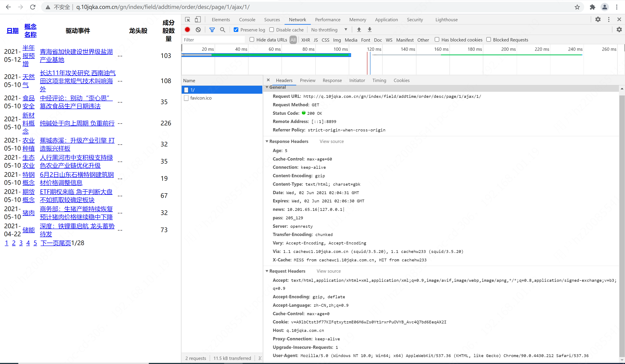
Task: Filter requests by XHR type
Action: pyautogui.click(x=305, y=40)
